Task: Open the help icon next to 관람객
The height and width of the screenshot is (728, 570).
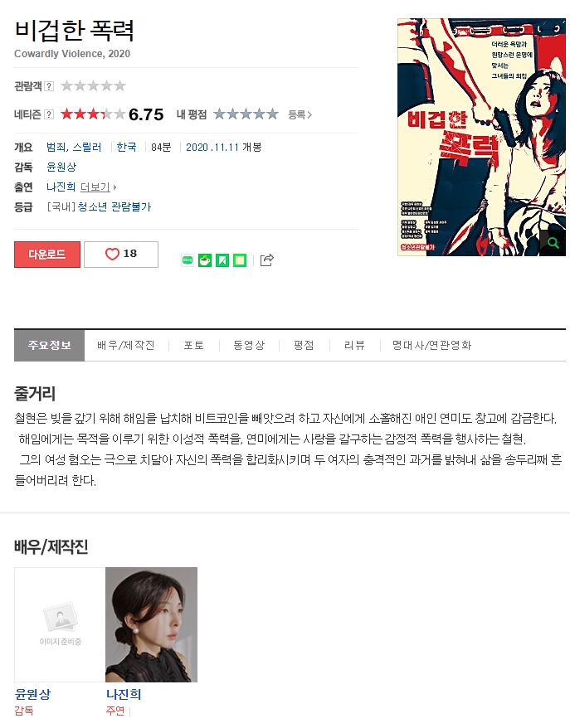Action: pyautogui.click(x=49, y=86)
